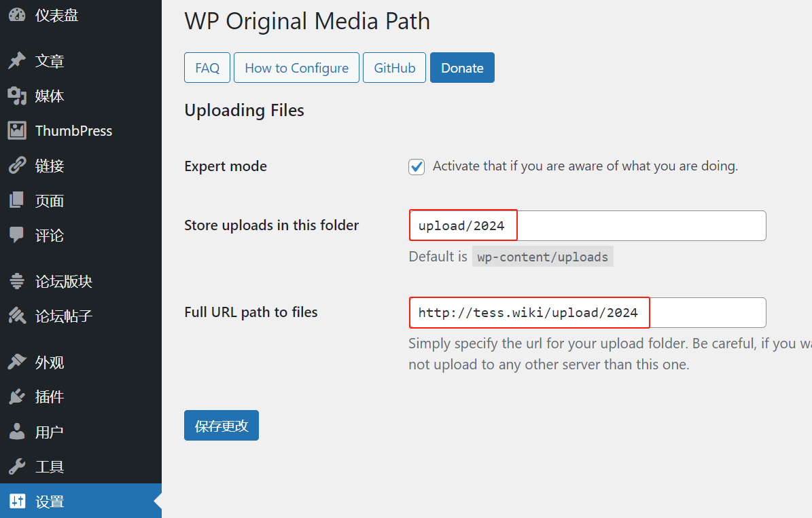This screenshot has width=812, height=518.
Task: Open the 论坛帖子 forum posts menu
Action: 63,316
